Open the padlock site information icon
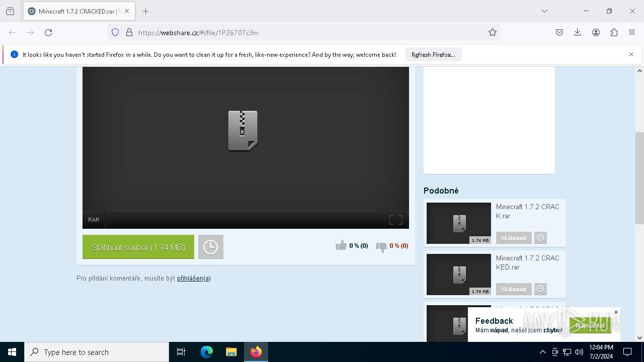 coord(129,33)
